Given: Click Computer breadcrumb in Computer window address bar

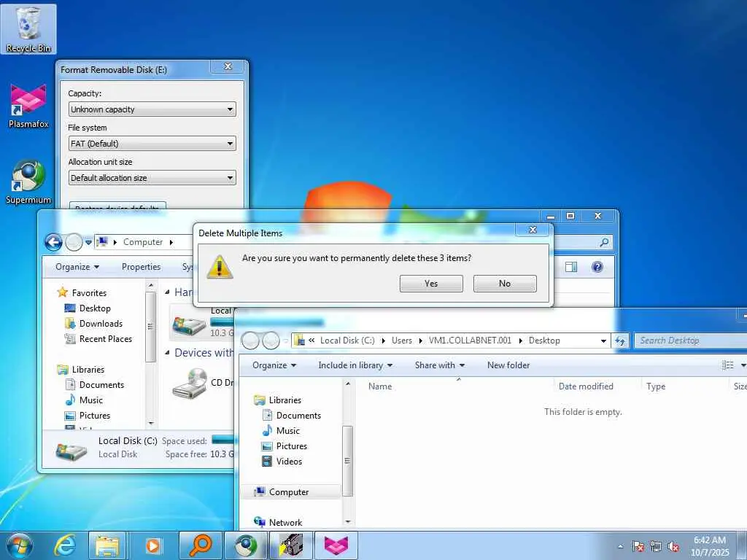Looking at the screenshot, I should pos(143,242).
